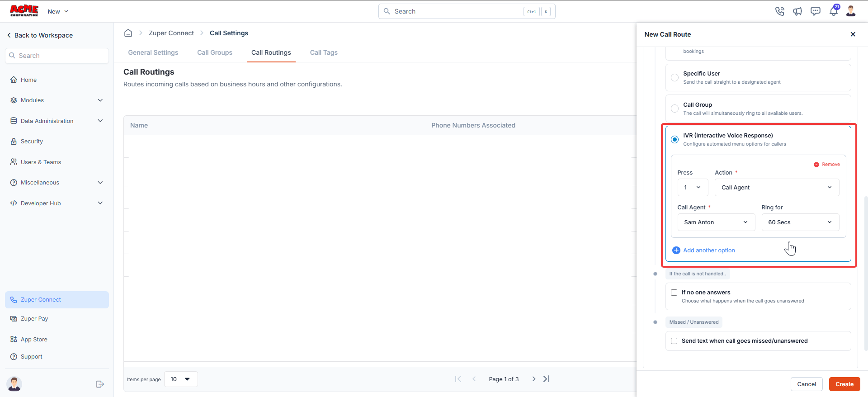Open Security in the sidebar

pyautogui.click(x=57, y=142)
